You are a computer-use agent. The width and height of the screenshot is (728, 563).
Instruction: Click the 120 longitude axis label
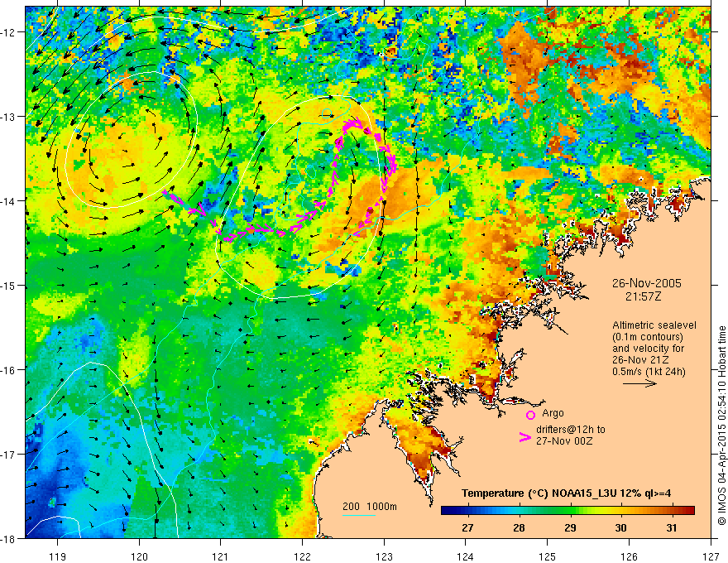(x=139, y=556)
